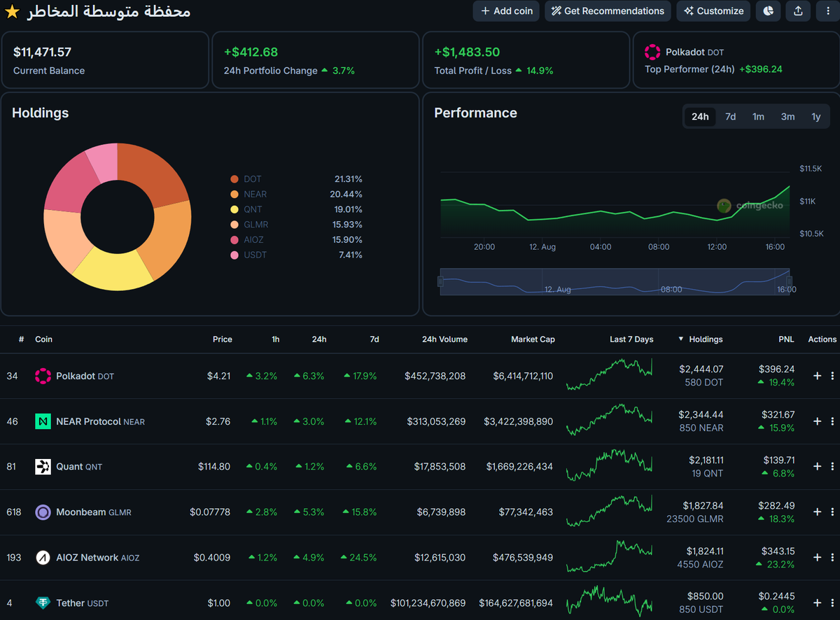Add transaction with plus icon for Moonbeam

(817, 512)
